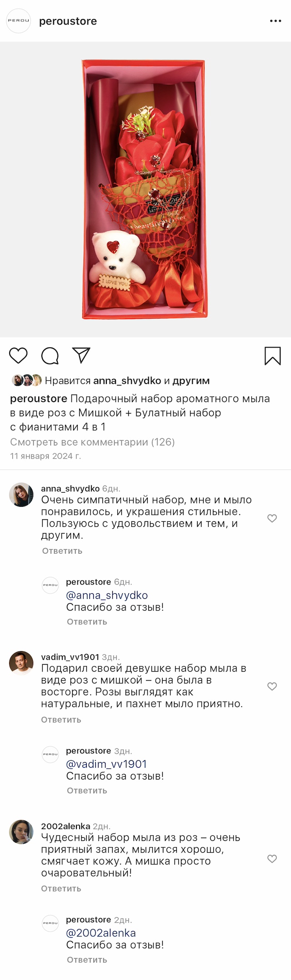Open the gift set product photo
This screenshot has width=291, height=980.
(x=145, y=189)
